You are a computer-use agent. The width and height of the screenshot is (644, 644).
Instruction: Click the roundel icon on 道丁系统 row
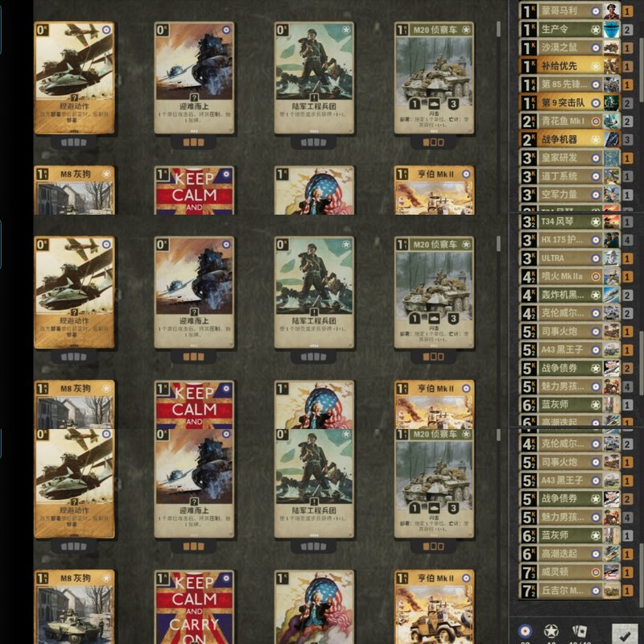(596, 176)
